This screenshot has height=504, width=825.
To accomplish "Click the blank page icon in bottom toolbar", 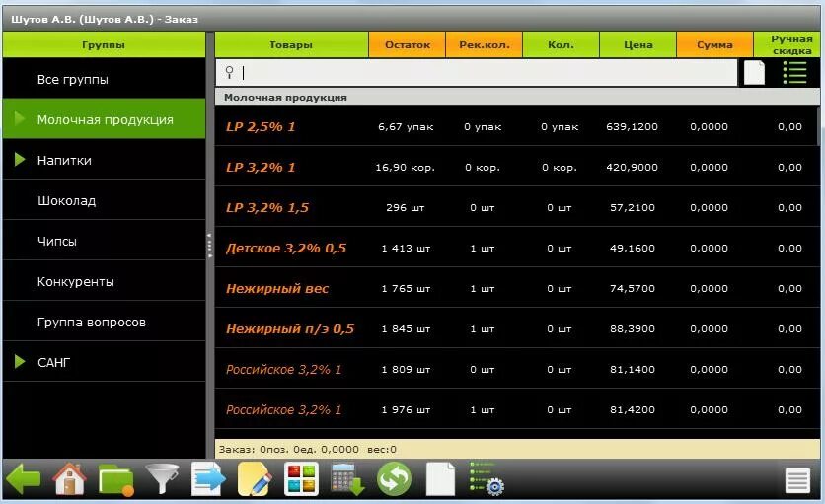I will click(x=440, y=478).
